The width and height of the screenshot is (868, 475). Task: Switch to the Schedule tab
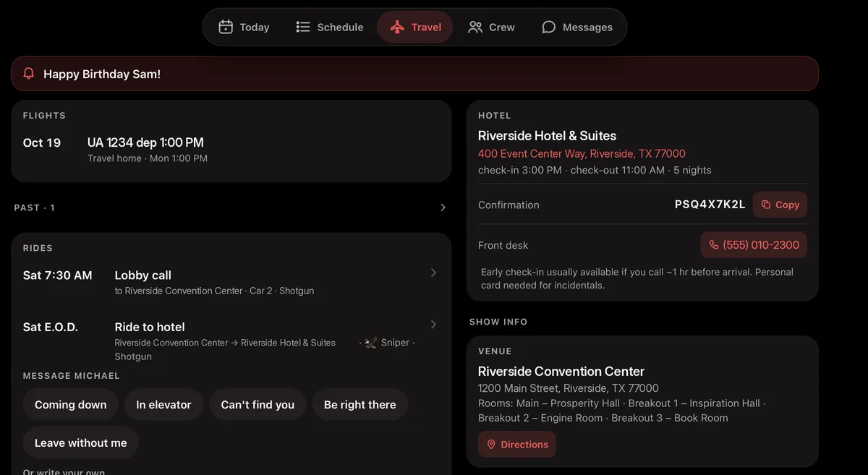click(330, 27)
